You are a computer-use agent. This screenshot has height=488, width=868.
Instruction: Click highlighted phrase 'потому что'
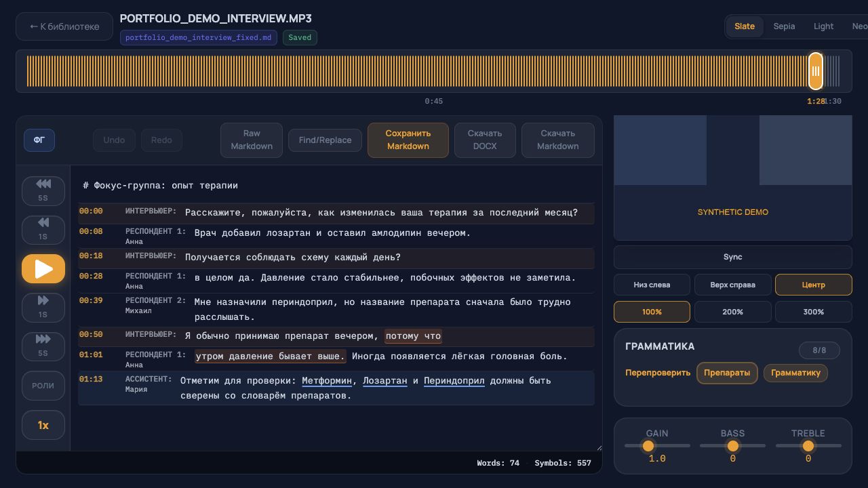tap(414, 336)
